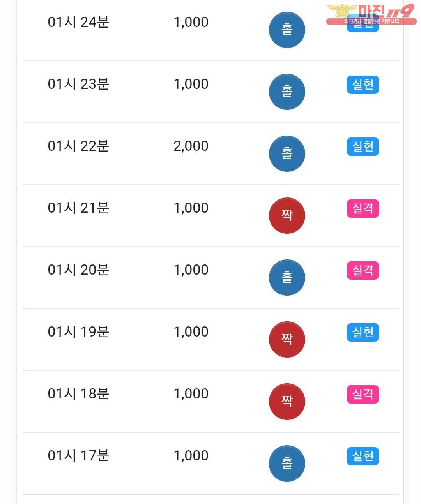Click the red 짝 circle for 01시 18분

pyautogui.click(x=287, y=402)
